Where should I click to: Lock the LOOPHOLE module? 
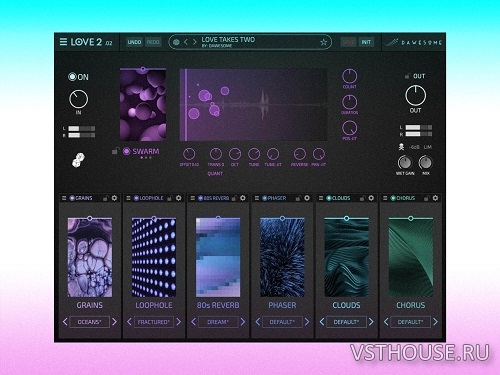170,198
